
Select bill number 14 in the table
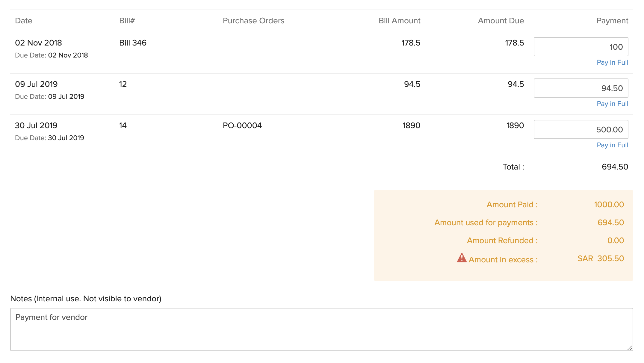(122, 125)
